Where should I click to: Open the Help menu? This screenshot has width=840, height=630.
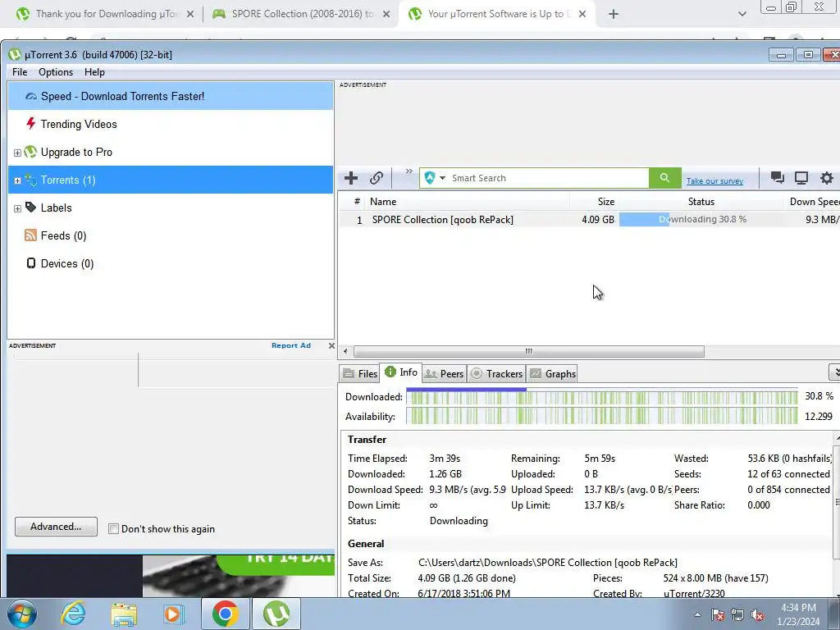[x=95, y=72]
